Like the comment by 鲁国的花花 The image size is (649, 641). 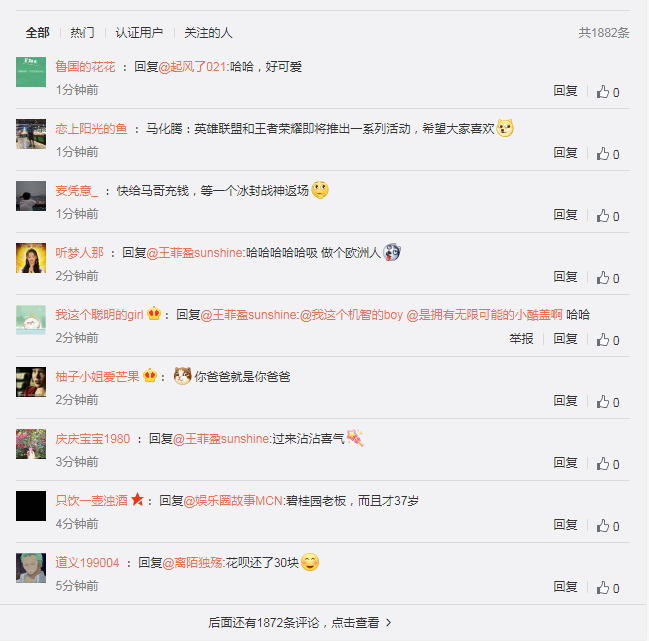(x=608, y=92)
